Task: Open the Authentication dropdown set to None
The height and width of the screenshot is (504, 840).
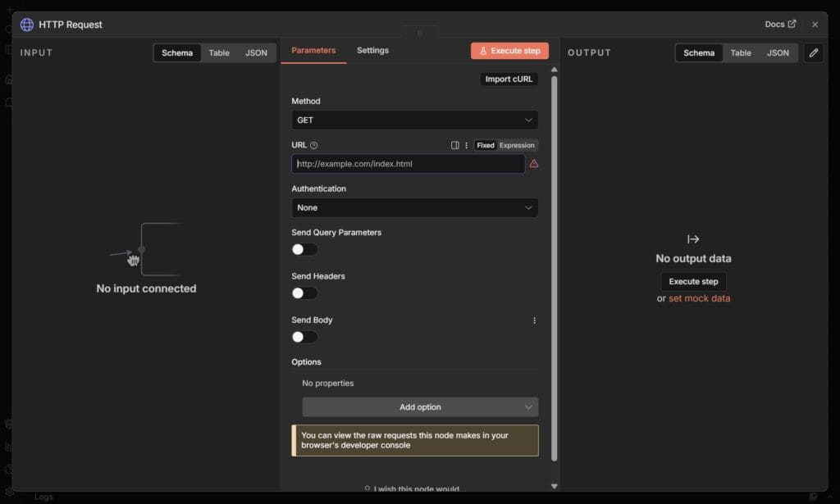Action: coord(414,208)
